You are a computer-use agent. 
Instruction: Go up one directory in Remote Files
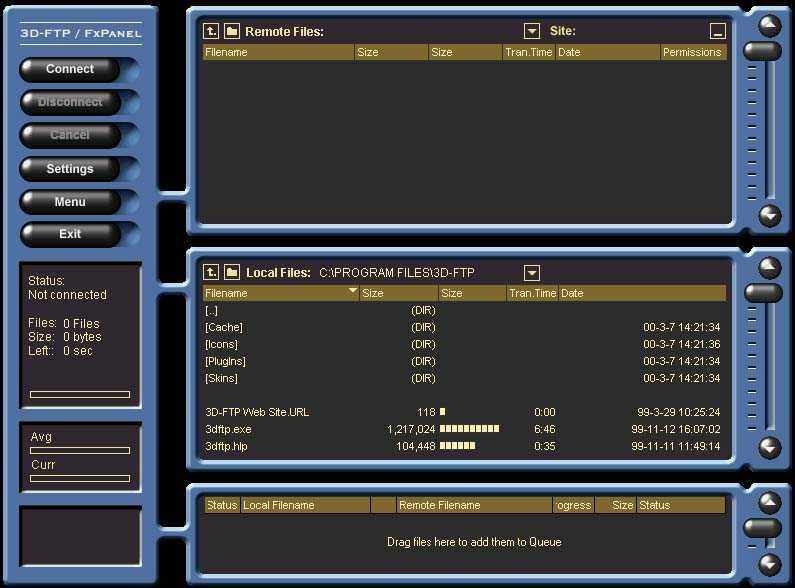tap(211, 32)
